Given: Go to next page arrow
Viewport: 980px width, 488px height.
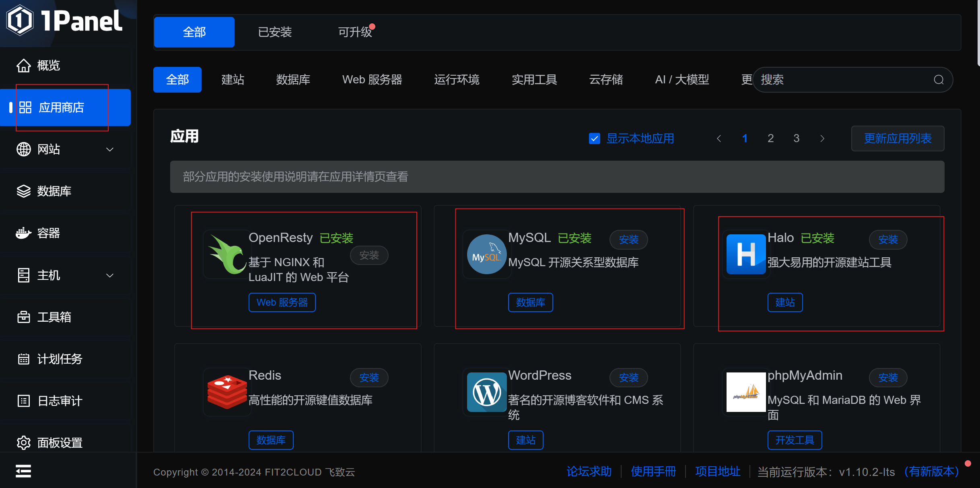Looking at the screenshot, I should tap(822, 139).
